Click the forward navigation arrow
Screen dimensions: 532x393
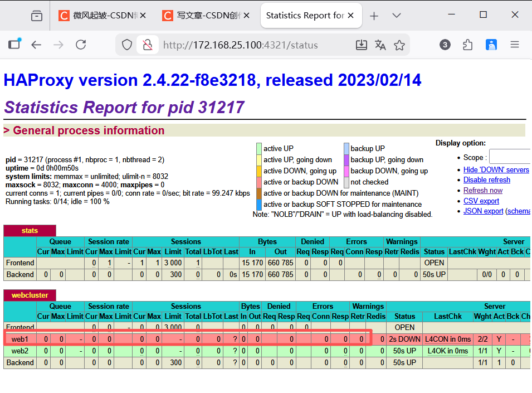pos(58,45)
